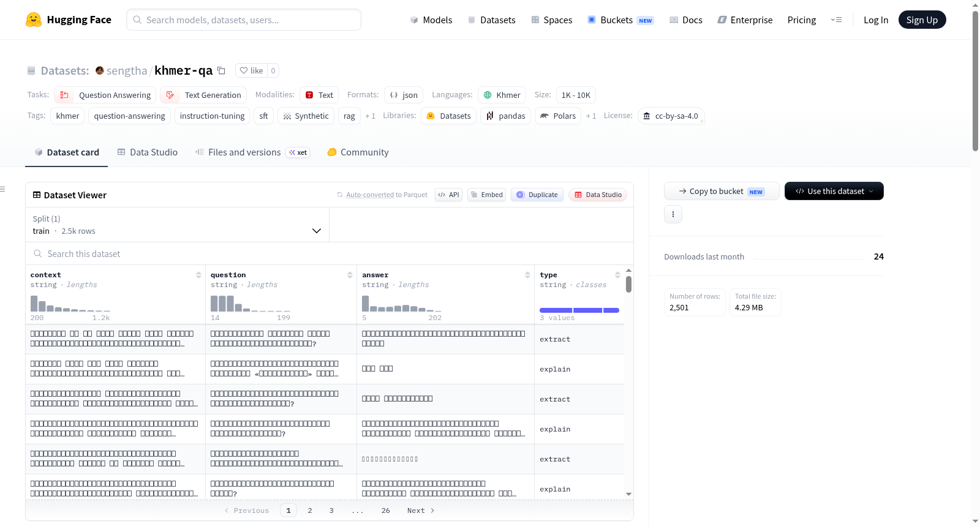Open the more options three-dot menu
Image resolution: width=980 pixels, height=527 pixels.
pyautogui.click(x=673, y=214)
